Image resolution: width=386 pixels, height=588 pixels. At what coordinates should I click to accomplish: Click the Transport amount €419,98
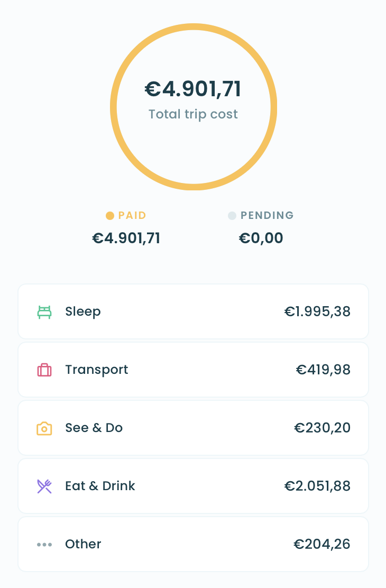pyautogui.click(x=323, y=370)
